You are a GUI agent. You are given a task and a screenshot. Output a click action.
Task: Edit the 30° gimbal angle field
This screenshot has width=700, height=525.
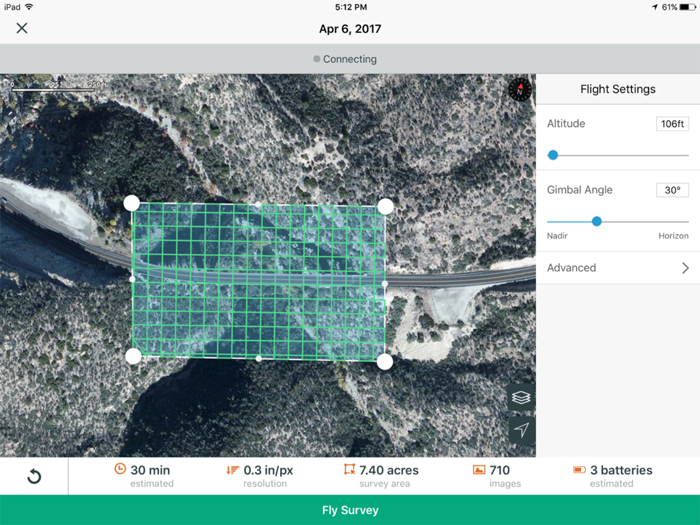672,190
